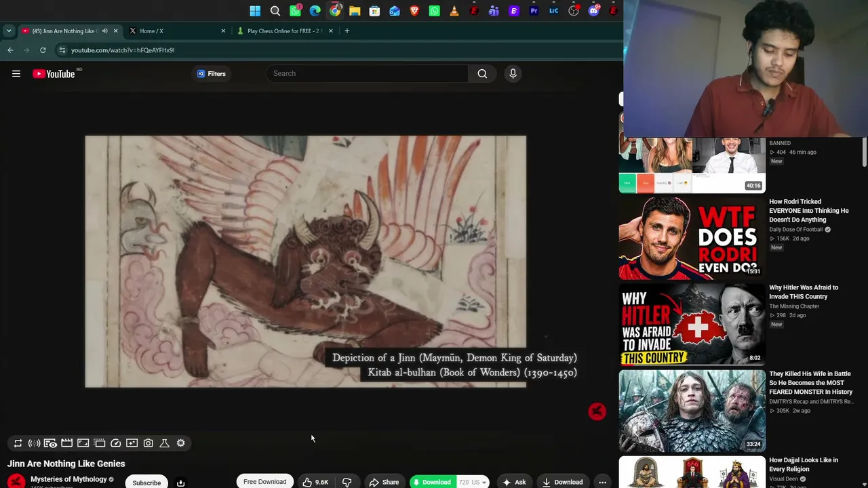Open the Mysteries of Mythology channel name
This screenshot has height=488, width=868.
68,479
